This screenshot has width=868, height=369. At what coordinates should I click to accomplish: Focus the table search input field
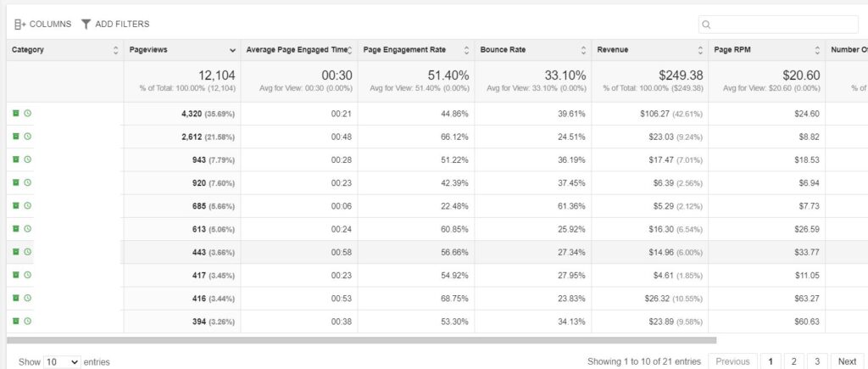[778, 25]
